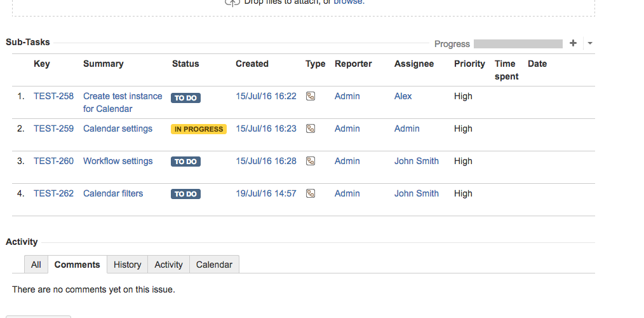Viewport: 644px width, 318px height.
Task: Click sub-task type icon for TEST-258
Action: point(311,96)
